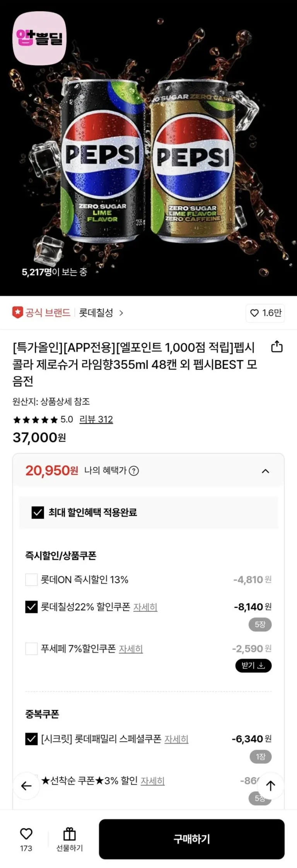The height and width of the screenshot is (868, 297).
Task: Tap the help question mark beside 나의 혜택가
Action: 134,471
